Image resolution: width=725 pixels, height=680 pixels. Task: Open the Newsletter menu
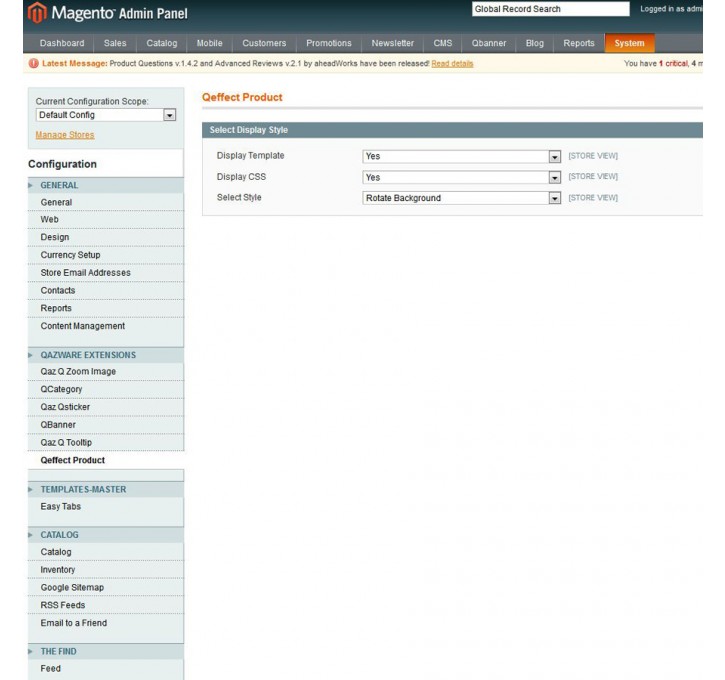coord(393,43)
